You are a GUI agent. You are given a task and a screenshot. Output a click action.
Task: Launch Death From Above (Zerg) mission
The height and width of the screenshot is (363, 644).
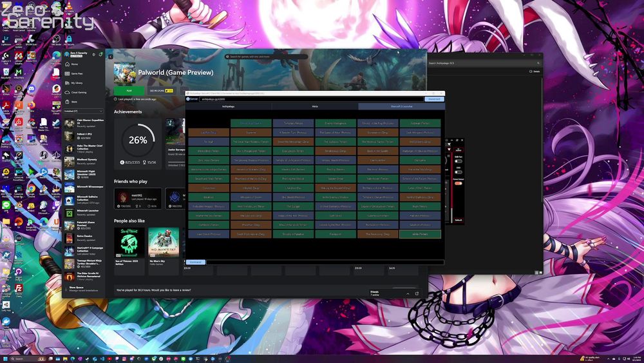coord(251,234)
